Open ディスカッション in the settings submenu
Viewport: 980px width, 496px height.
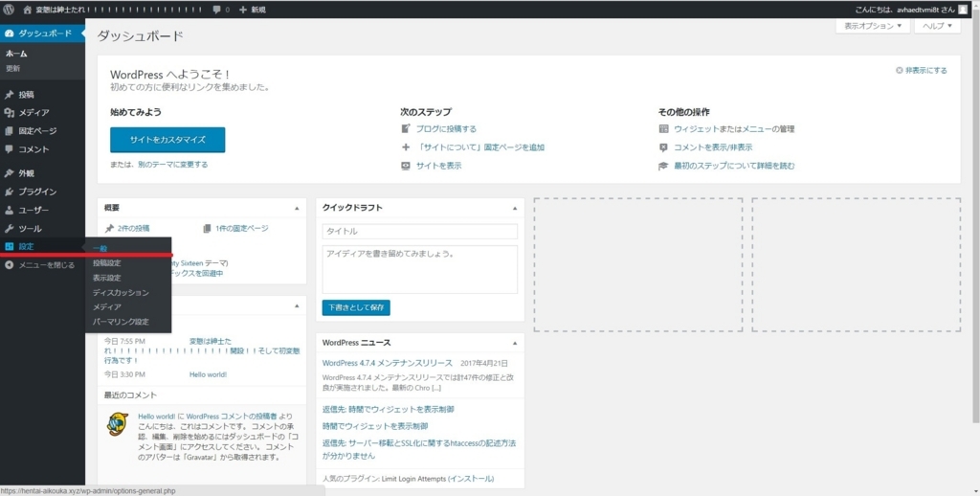click(x=122, y=292)
